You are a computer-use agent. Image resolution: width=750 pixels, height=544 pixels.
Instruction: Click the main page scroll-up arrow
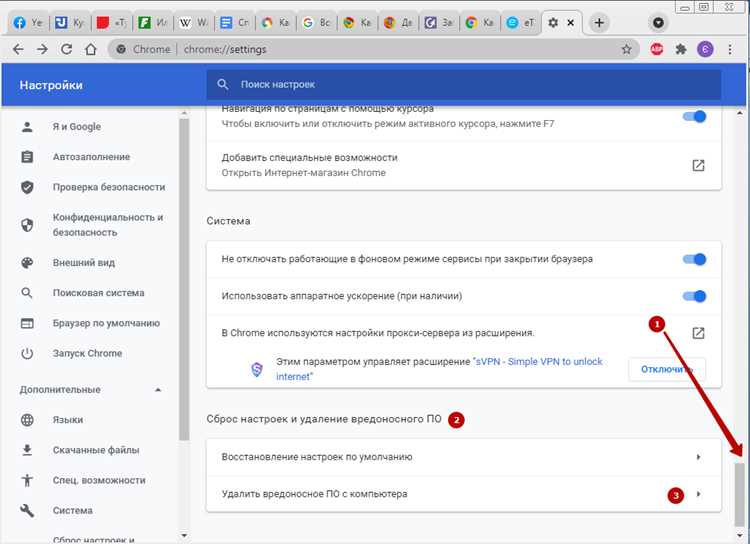740,113
